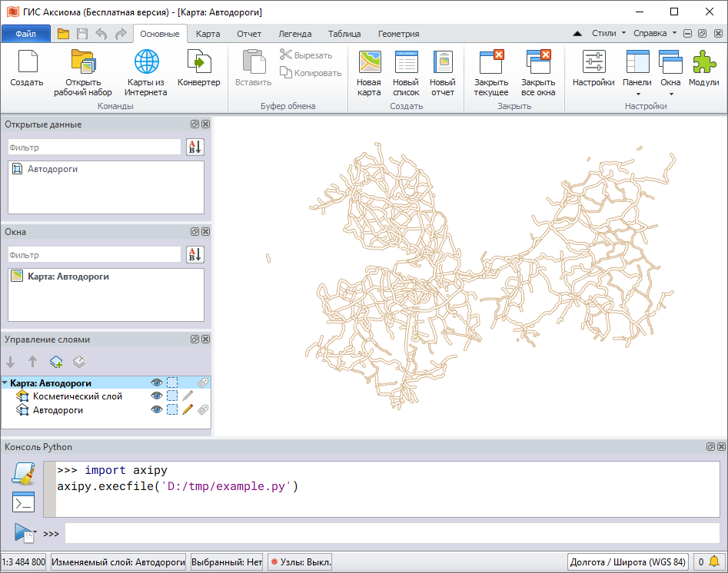This screenshot has width=728, height=573.
Task: Hide the Автодороги layer via eye icon
Action: 157,410
